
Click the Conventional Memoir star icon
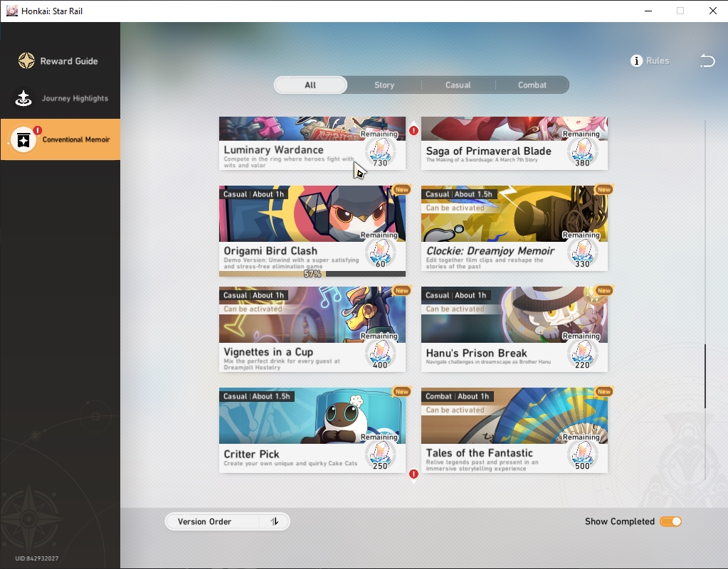point(23,139)
